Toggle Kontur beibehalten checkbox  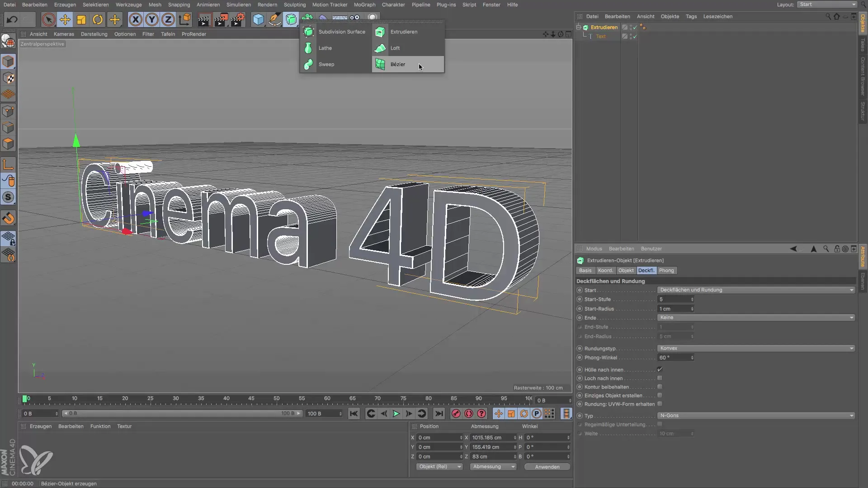[660, 387]
